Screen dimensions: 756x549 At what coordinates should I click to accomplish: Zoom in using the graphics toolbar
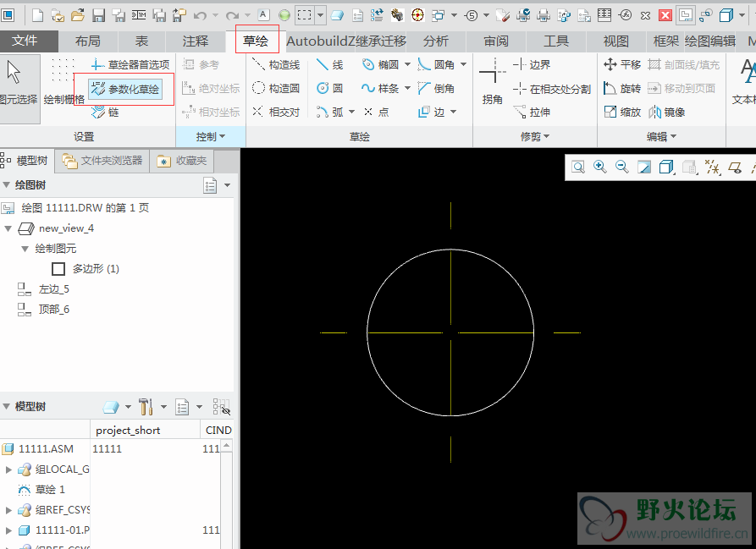pyautogui.click(x=599, y=167)
